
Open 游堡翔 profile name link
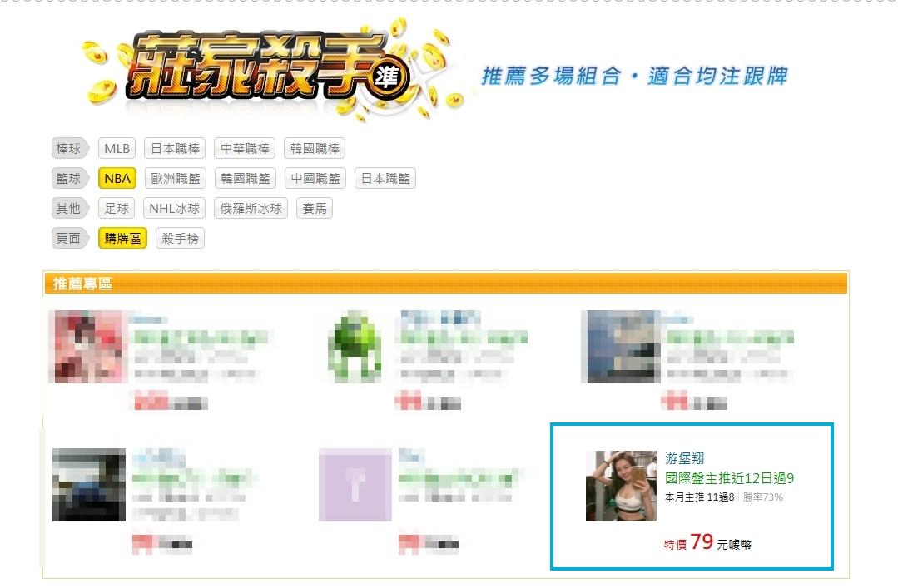click(684, 458)
